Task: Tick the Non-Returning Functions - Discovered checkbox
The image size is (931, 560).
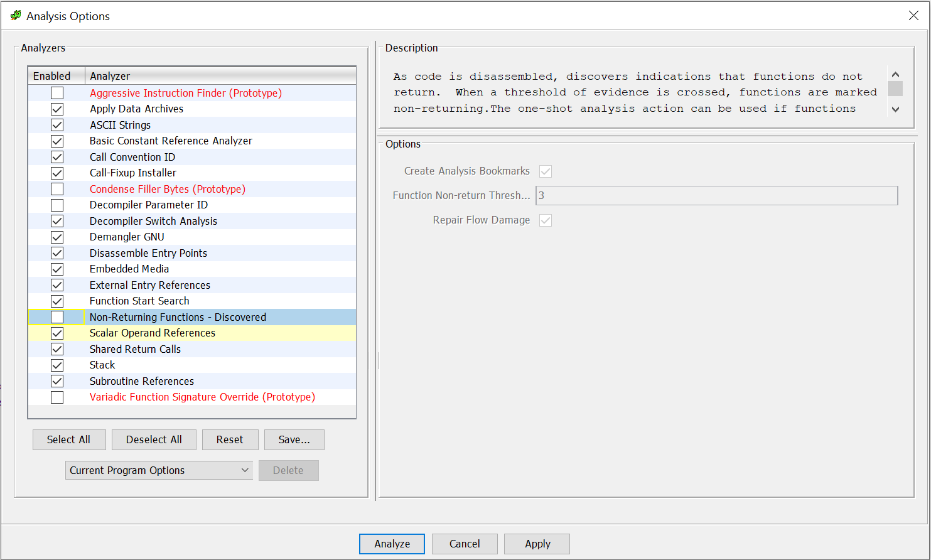Action: click(57, 317)
